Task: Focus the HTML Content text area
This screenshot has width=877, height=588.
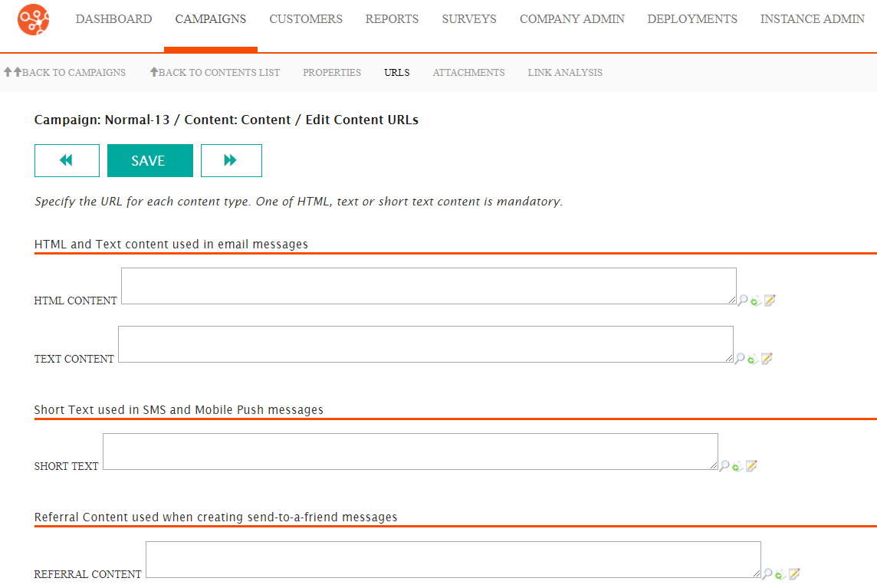Action: (429, 286)
